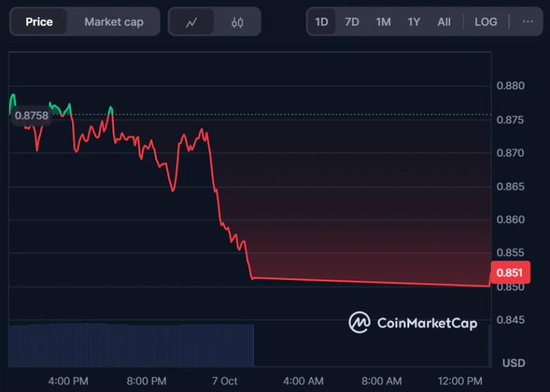
Task: Click the 0.851 current price label
Action: point(509,273)
